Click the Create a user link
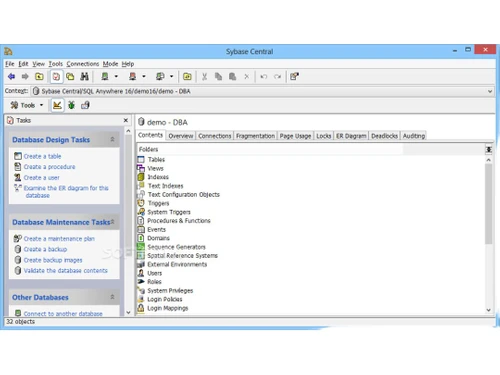500x375 pixels. point(42,178)
